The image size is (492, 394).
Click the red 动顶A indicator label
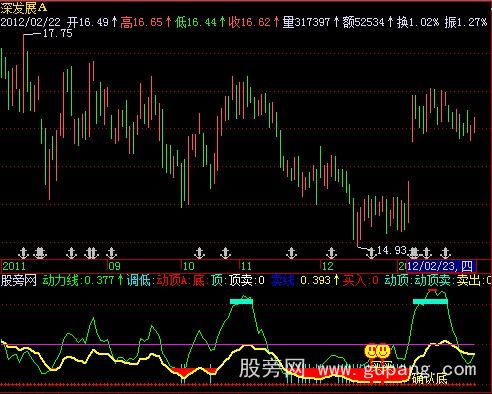tap(172, 280)
